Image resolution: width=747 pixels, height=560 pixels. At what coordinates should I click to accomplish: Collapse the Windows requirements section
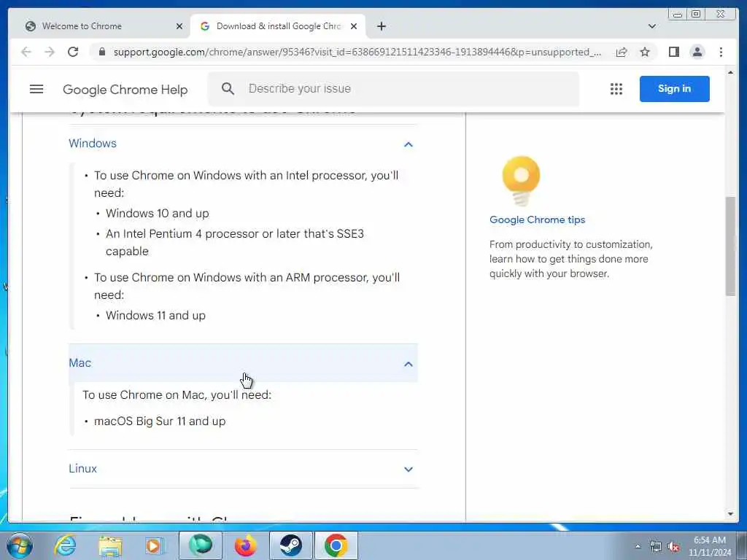click(409, 144)
